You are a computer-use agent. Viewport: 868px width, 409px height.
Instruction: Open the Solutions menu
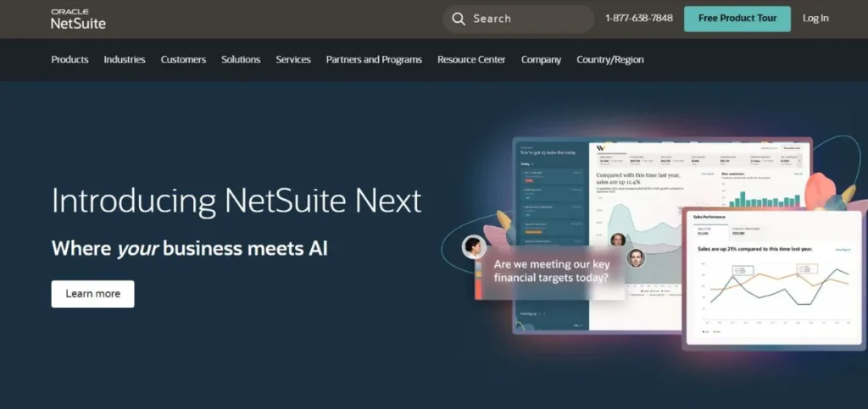tap(241, 59)
